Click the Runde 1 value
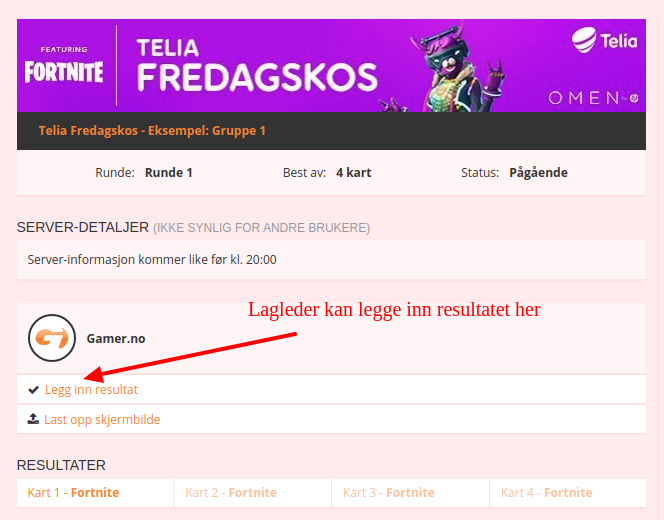This screenshot has height=520, width=664. pyautogui.click(x=169, y=172)
